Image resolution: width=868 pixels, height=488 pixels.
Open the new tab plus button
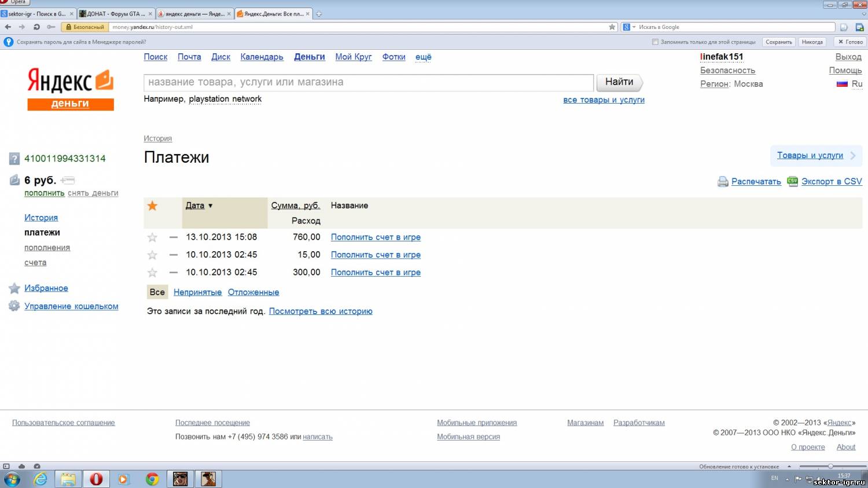click(318, 14)
